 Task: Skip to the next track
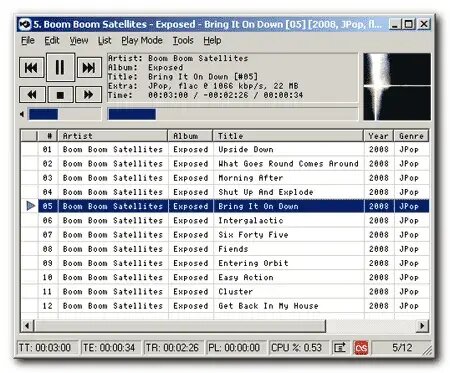89,68
